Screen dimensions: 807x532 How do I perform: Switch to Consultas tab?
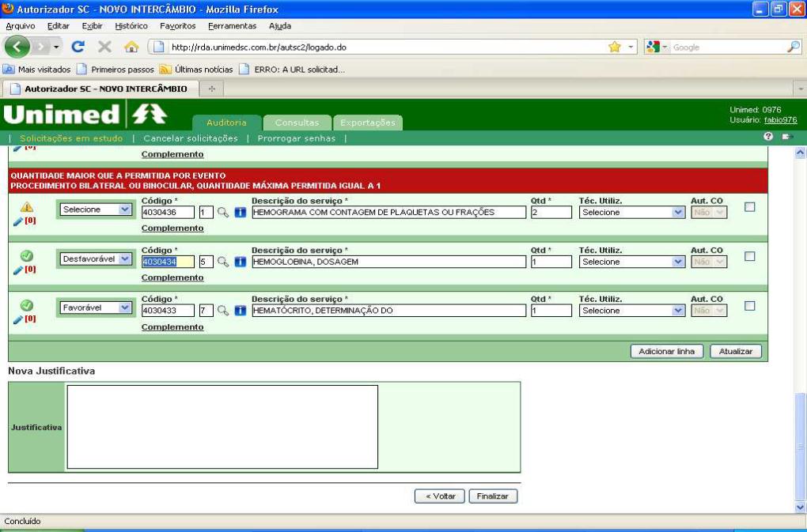(x=297, y=123)
